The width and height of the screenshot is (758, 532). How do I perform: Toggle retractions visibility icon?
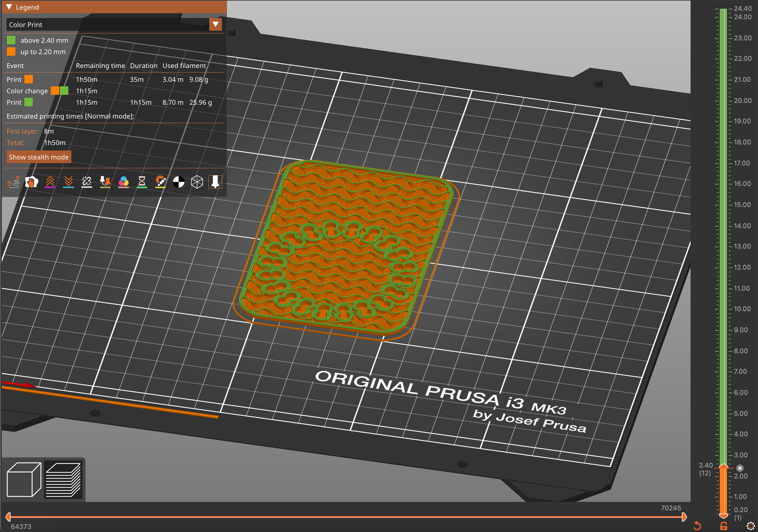click(50, 182)
